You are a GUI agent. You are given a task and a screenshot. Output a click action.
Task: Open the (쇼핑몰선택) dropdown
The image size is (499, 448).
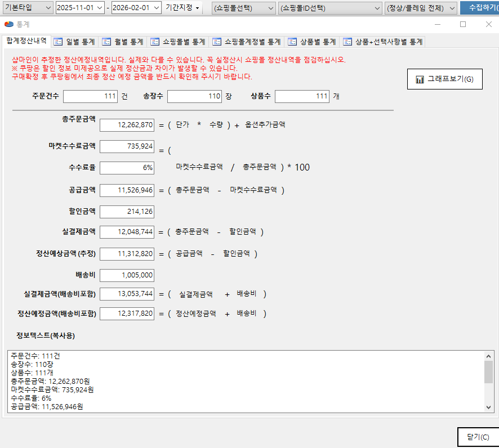tap(270, 7)
